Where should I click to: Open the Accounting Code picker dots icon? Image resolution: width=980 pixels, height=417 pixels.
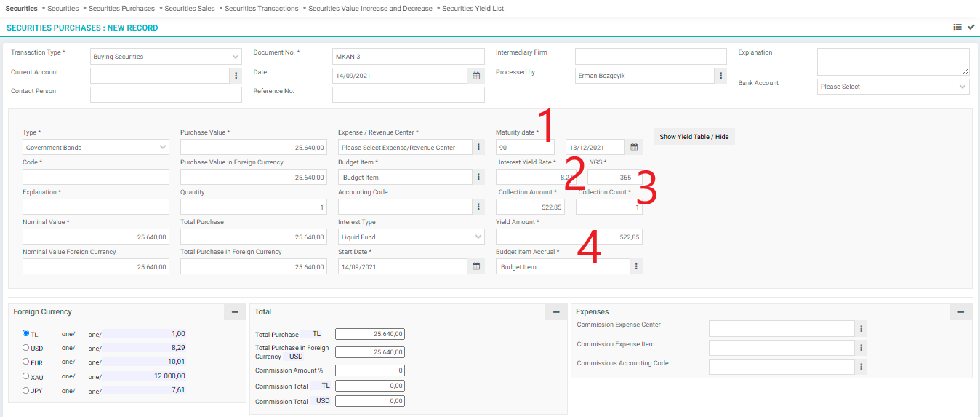pos(479,207)
